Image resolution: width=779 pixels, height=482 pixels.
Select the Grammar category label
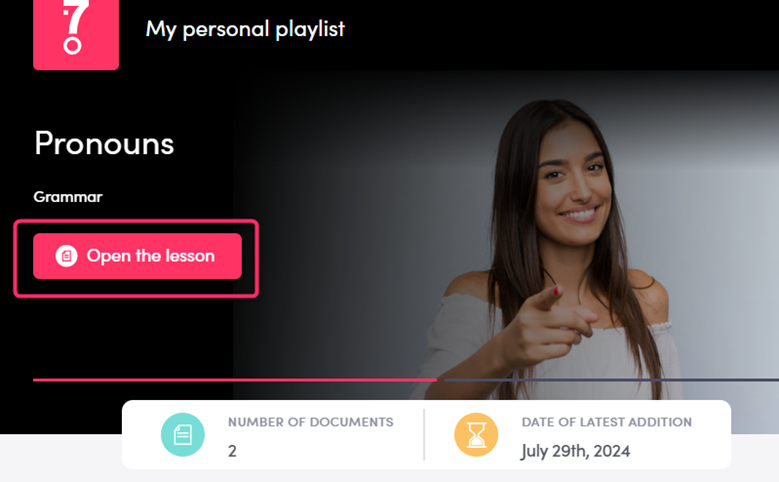(68, 197)
